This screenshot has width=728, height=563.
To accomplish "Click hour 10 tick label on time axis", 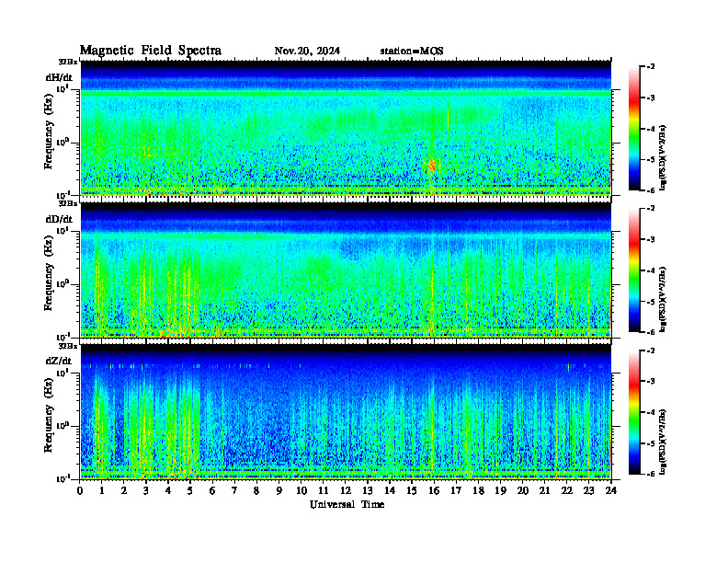I will pyautogui.click(x=301, y=491).
